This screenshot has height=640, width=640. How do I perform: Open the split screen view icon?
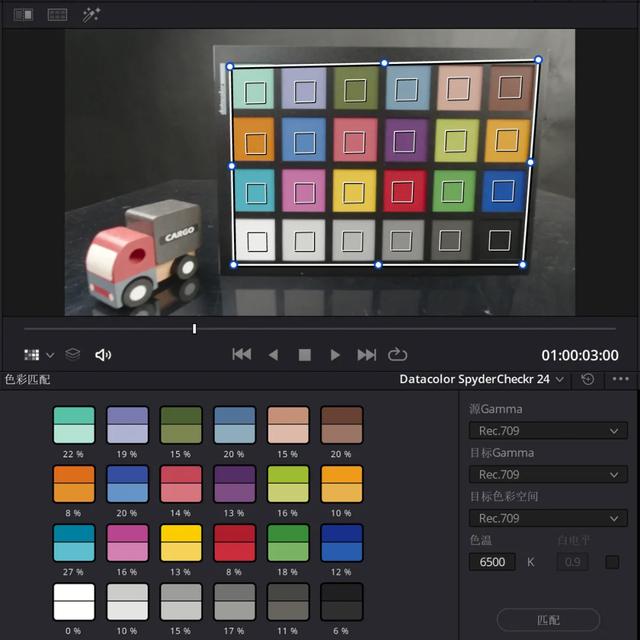pyautogui.click(x=57, y=15)
